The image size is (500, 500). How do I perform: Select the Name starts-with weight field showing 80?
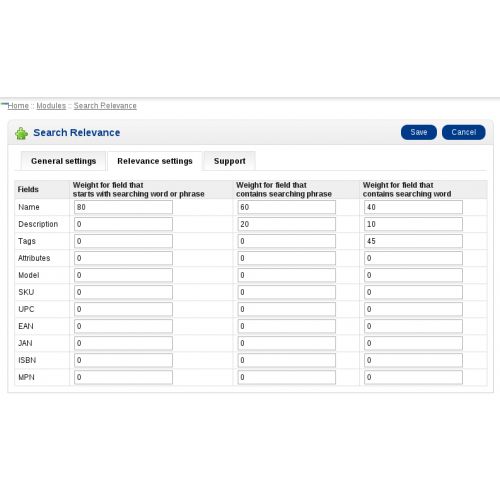point(123,207)
